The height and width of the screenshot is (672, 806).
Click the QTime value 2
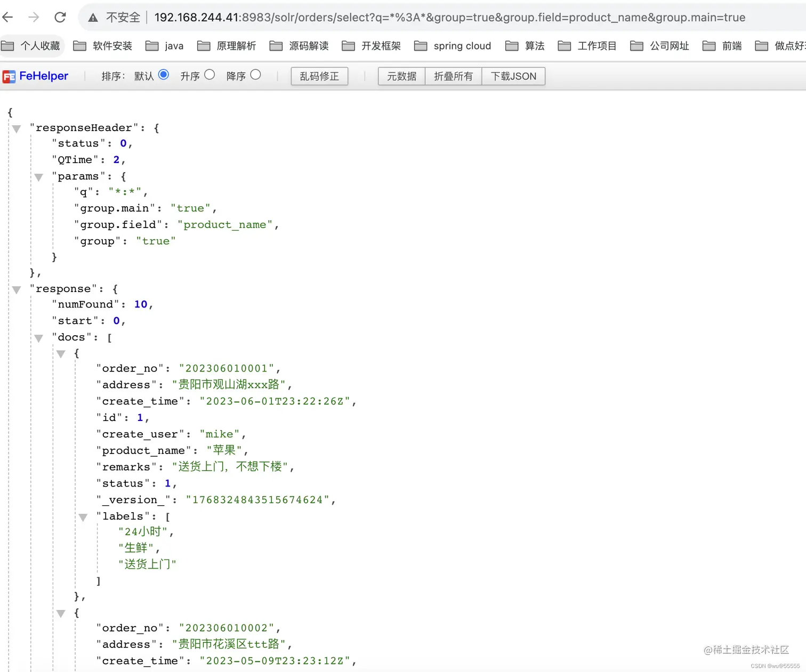[116, 160]
